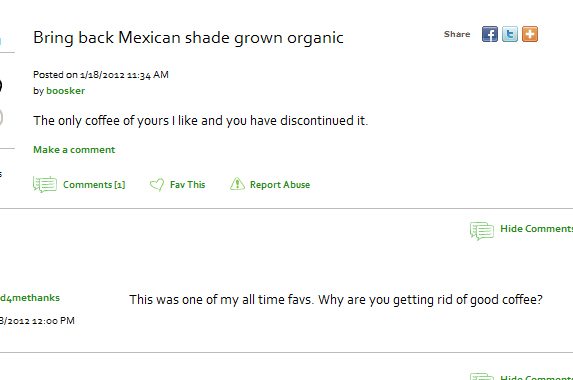The height and width of the screenshot is (380, 573).
Task: Open the Make a comment link
Action: (74, 150)
